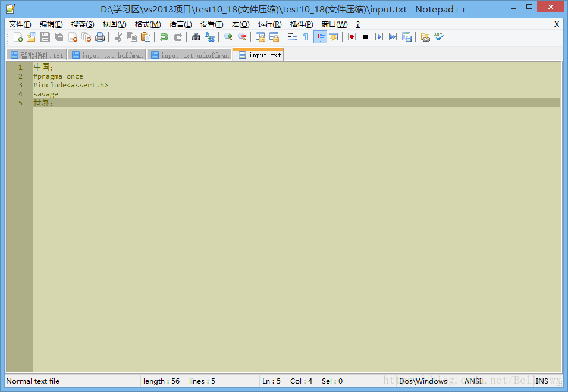The image size is (568, 392).
Task: Open the 语言(L) menu
Action: [180, 24]
